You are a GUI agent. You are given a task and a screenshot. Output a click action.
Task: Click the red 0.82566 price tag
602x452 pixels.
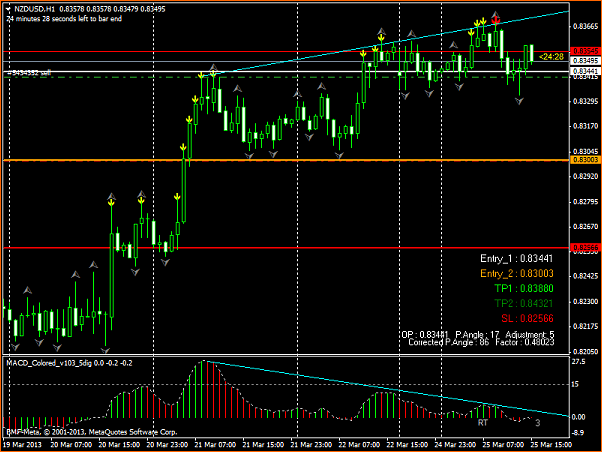tap(585, 247)
